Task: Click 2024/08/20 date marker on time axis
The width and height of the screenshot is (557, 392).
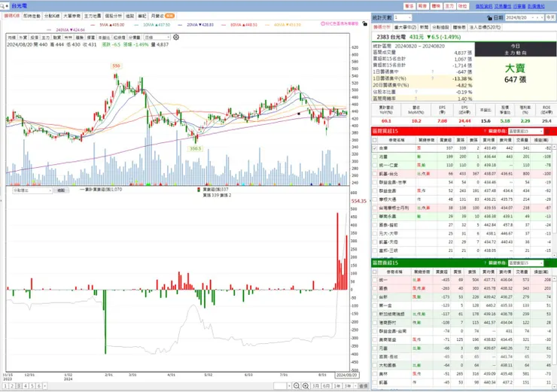Action: [x=347, y=375]
